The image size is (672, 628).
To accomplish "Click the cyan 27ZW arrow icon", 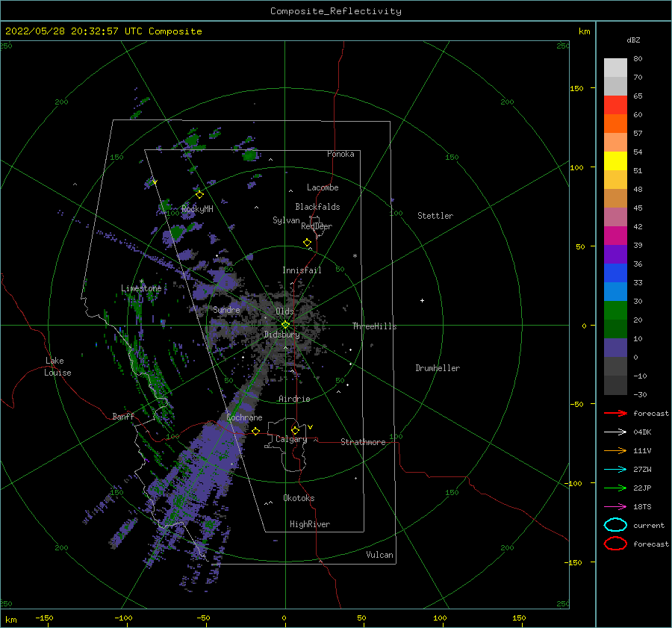I will click(615, 470).
